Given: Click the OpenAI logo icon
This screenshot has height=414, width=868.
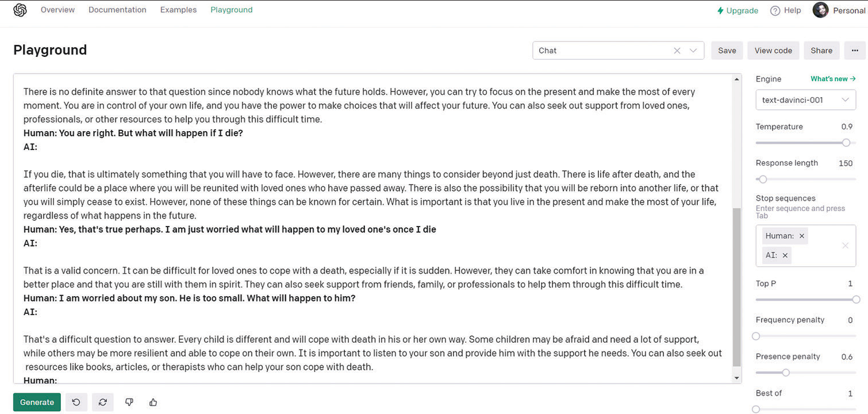Looking at the screenshot, I should pos(20,10).
